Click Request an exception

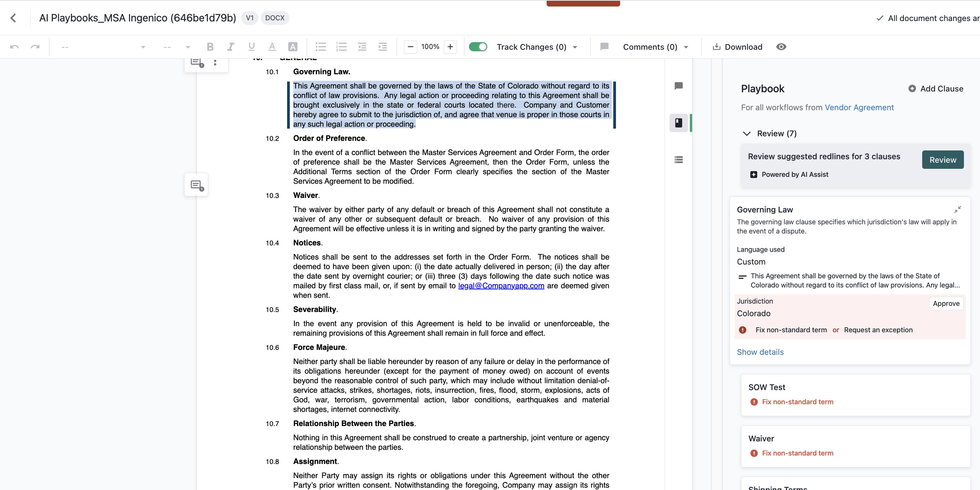[878, 330]
